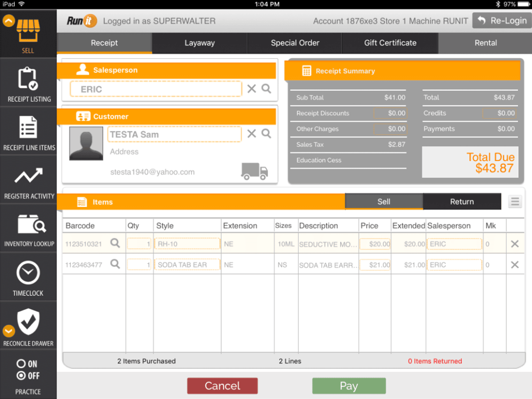Remove the SODA TAB EAR line item

pos(515,265)
